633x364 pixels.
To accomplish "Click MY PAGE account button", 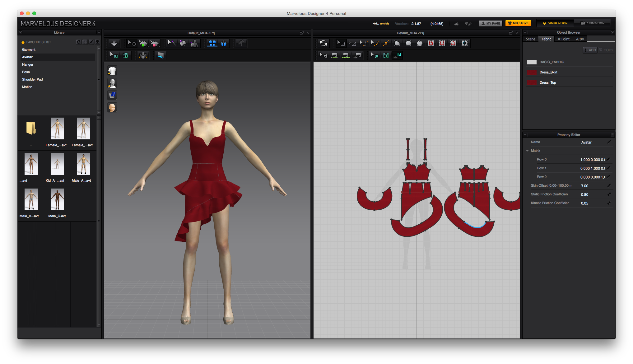I will (x=491, y=23).
